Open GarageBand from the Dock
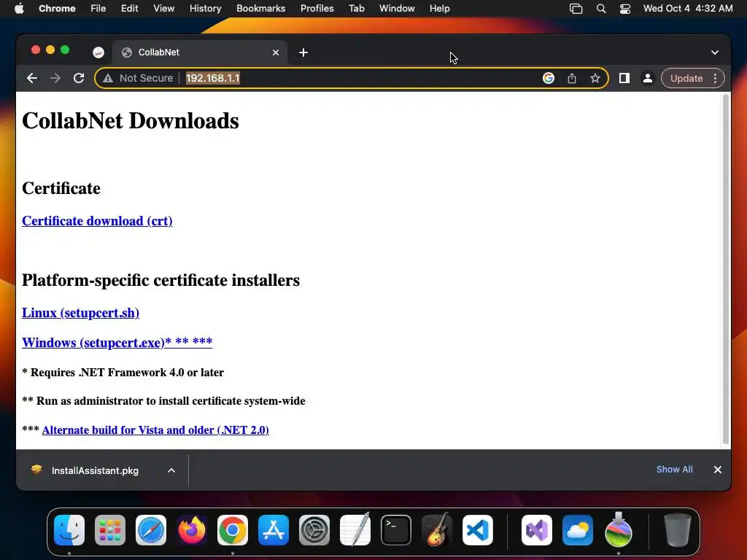 [x=437, y=530]
